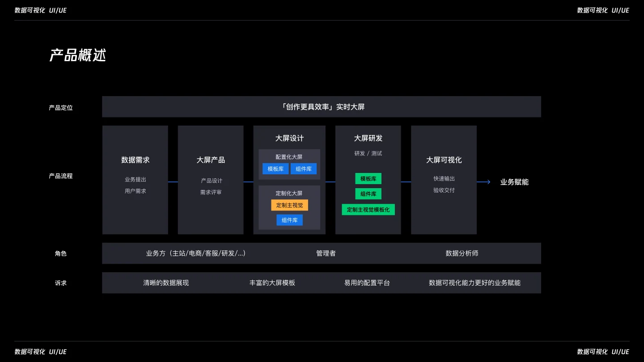Click the 产品概述 slide title
The width and height of the screenshot is (644, 362).
(77, 55)
